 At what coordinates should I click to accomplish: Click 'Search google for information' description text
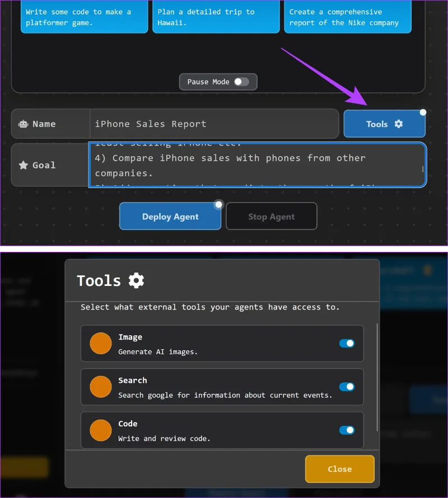tap(225, 395)
